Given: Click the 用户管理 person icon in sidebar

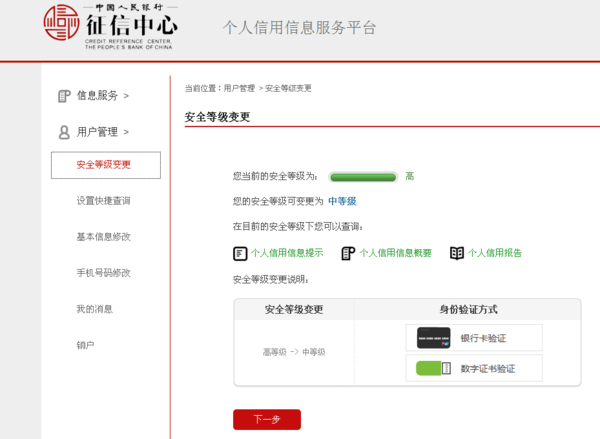Looking at the screenshot, I should pyautogui.click(x=64, y=132).
